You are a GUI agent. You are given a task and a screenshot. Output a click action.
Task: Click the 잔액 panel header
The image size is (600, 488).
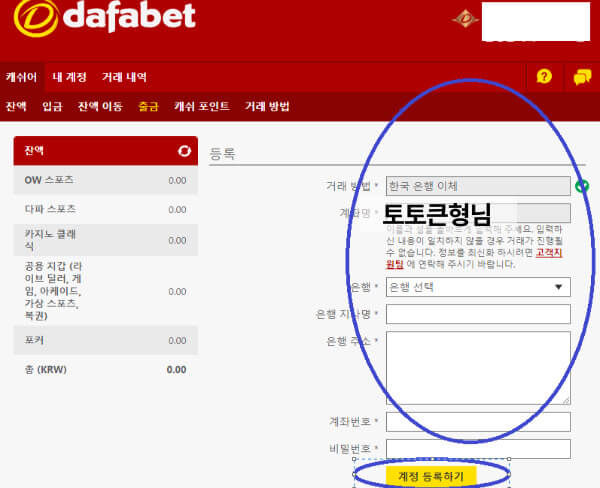tap(106, 151)
